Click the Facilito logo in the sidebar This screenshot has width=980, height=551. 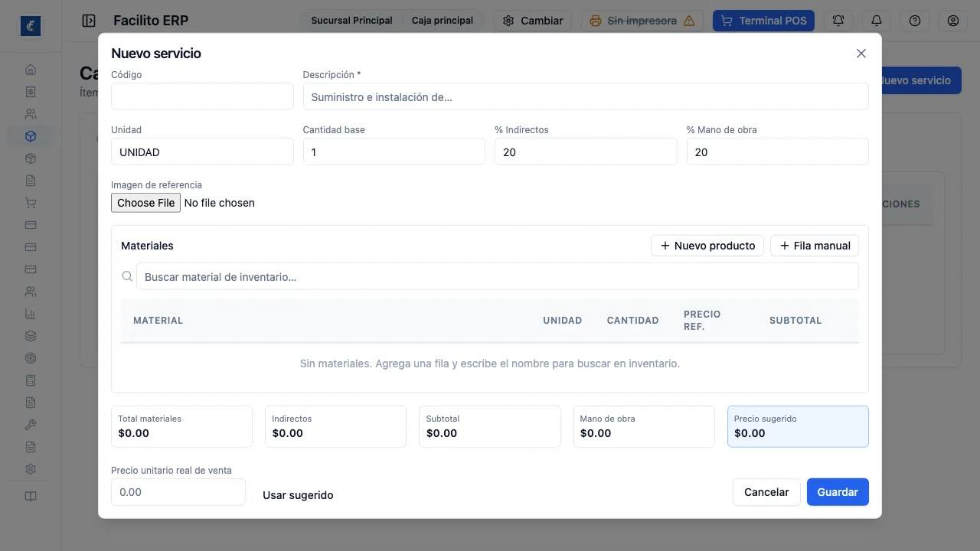pyautogui.click(x=31, y=26)
